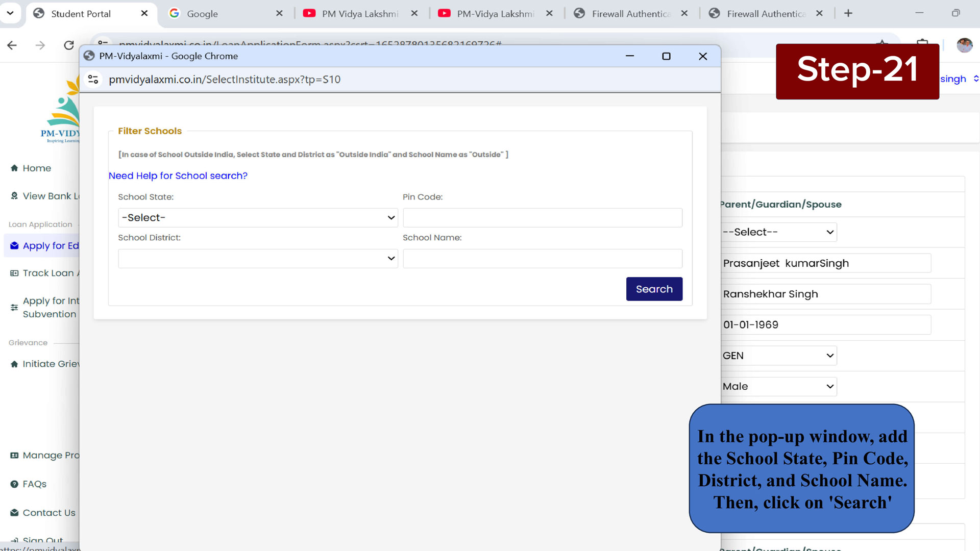Viewport: 980px width, 551px height.
Task: Open the Chrome profile avatar
Action: click(964, 45)
